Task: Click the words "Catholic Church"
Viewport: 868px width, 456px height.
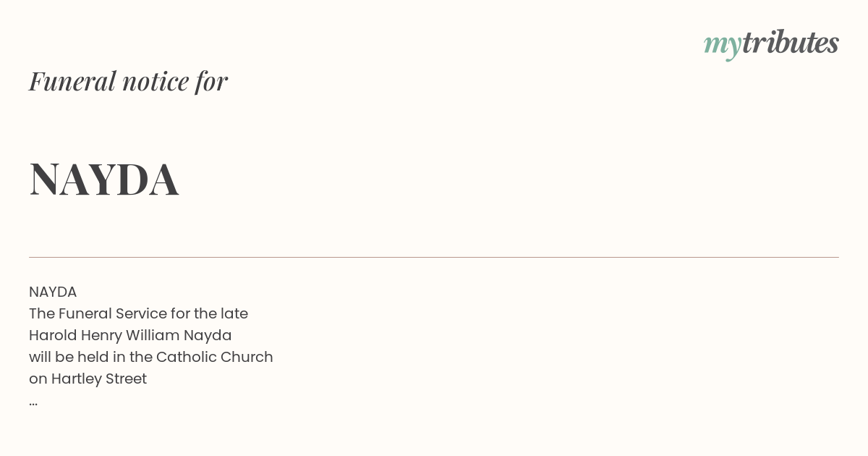Action: pyautogui.click(x=215, y=357)
